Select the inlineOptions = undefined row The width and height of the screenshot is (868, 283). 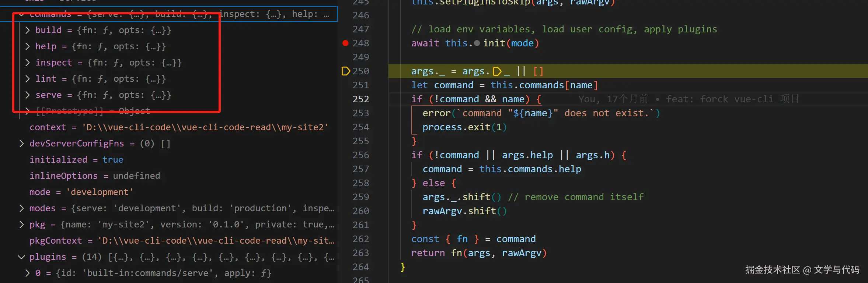[x=169, y=176]
